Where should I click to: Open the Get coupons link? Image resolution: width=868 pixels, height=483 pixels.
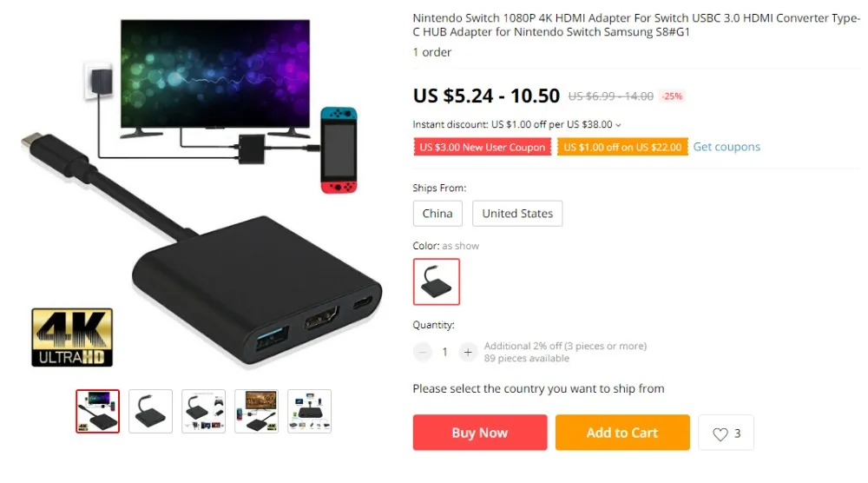[727, 147]
